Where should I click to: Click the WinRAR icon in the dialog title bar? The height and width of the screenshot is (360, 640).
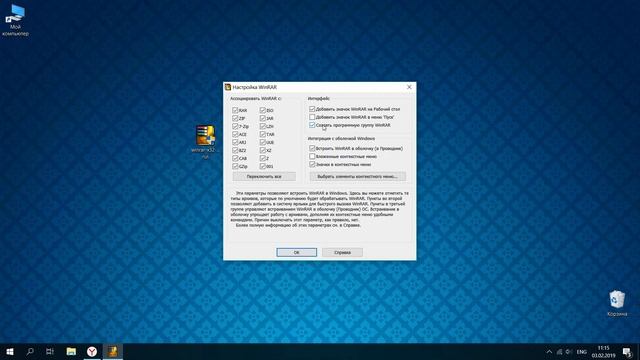[228, 87]
